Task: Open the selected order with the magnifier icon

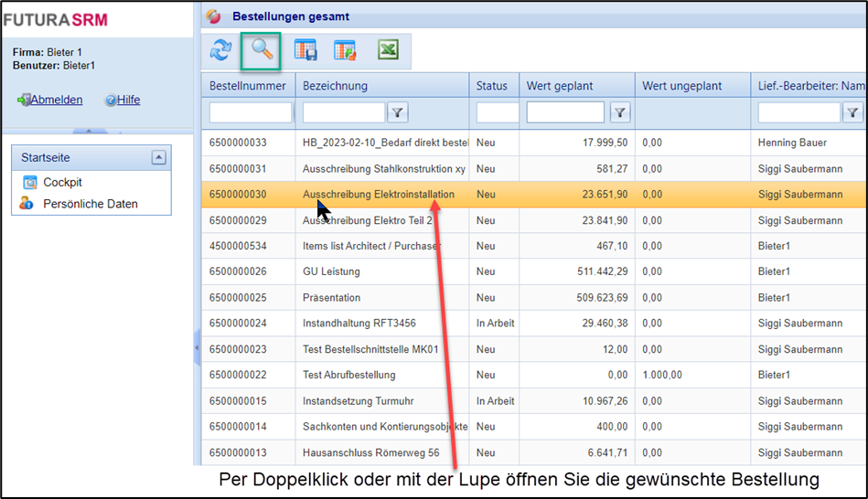Action: click(262, 51)
